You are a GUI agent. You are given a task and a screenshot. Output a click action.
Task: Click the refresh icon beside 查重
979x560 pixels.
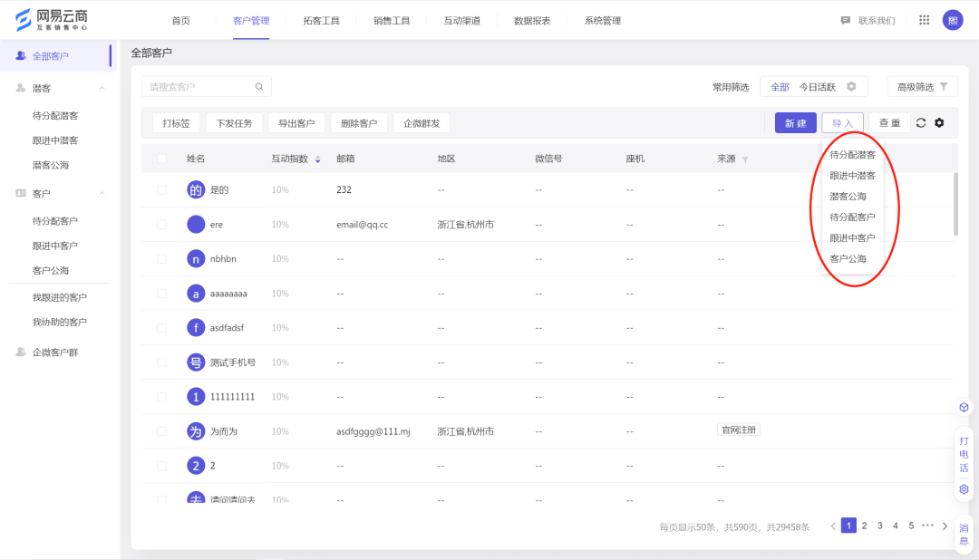922,122
